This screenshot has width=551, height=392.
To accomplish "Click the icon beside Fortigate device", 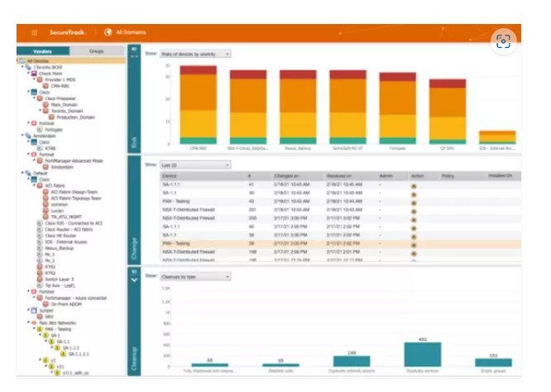I will pyautogui.click(x=40, y=130).
